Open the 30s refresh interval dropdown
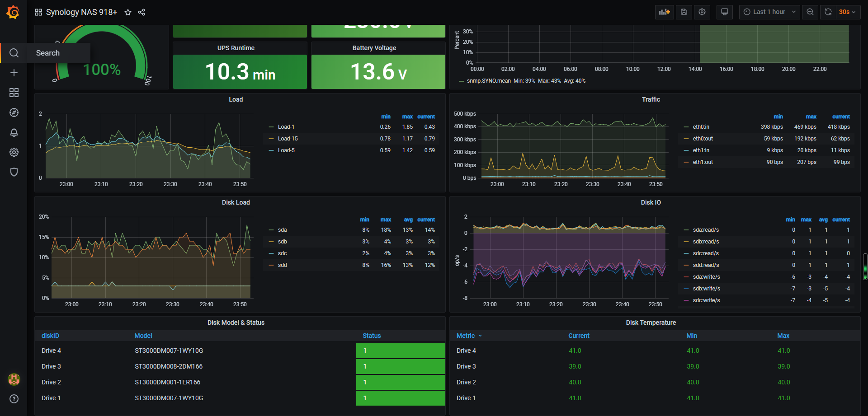The image size is (868, 416). tap(848, 12)
